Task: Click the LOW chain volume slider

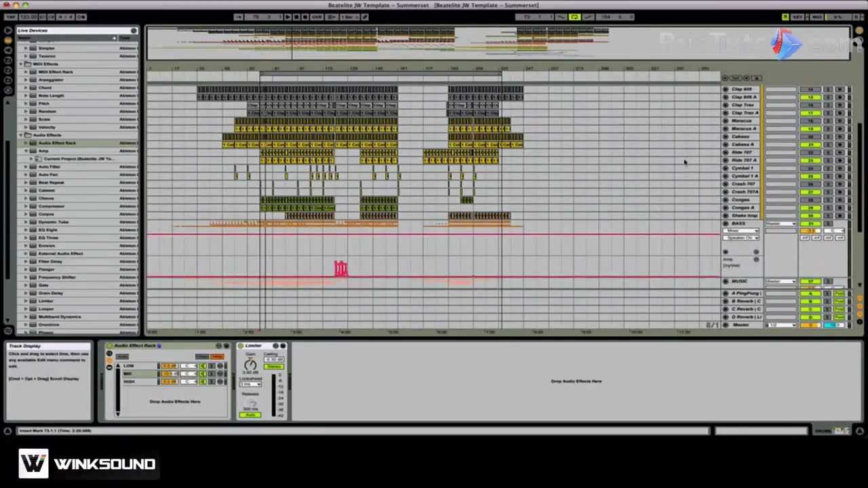Action: click(x=170, y=366)
